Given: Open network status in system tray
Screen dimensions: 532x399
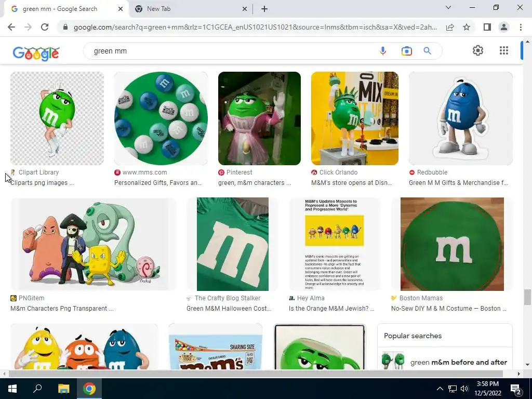Looking at the screenshot, I should [453, 389].
